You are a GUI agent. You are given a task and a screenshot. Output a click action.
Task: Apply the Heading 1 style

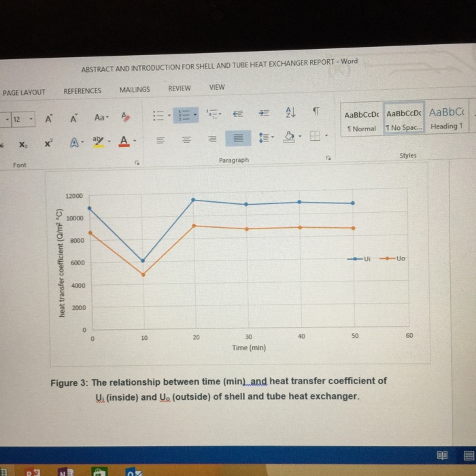(x=446, y=118)
